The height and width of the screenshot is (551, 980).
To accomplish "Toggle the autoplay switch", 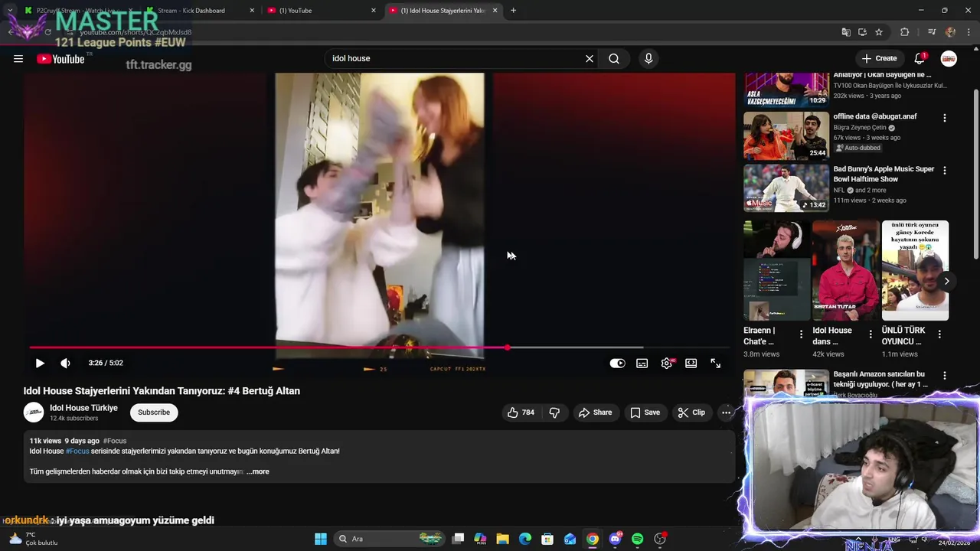I will point(617,364).
